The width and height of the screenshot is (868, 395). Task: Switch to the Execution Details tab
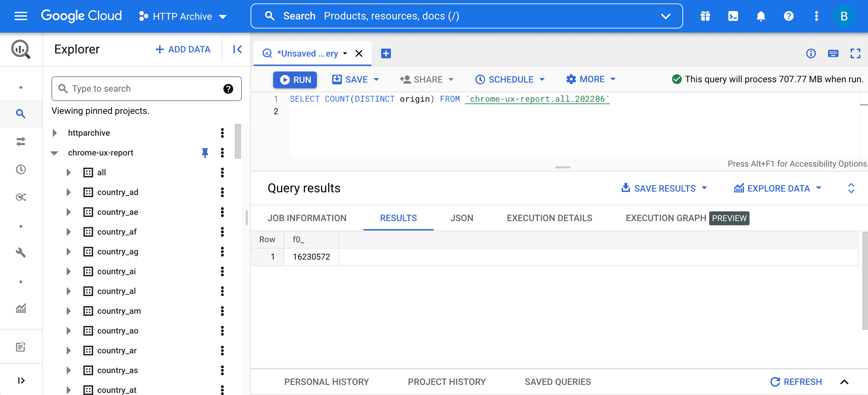point(549,217)
